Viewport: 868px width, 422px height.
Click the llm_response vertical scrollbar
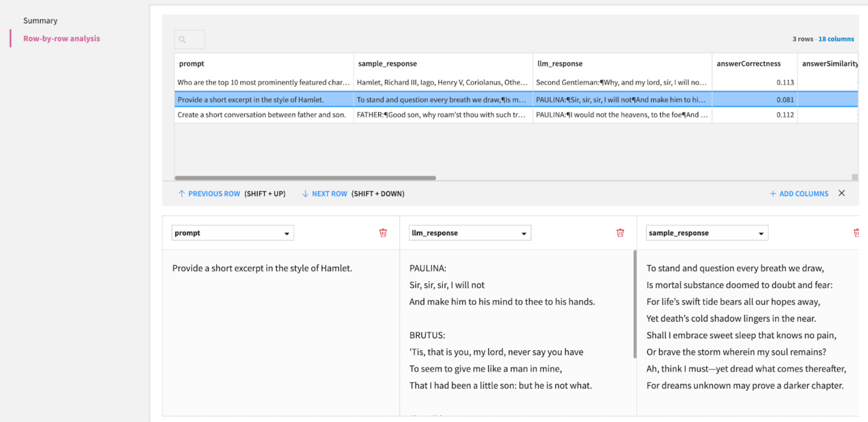click(x=634, y=304)
